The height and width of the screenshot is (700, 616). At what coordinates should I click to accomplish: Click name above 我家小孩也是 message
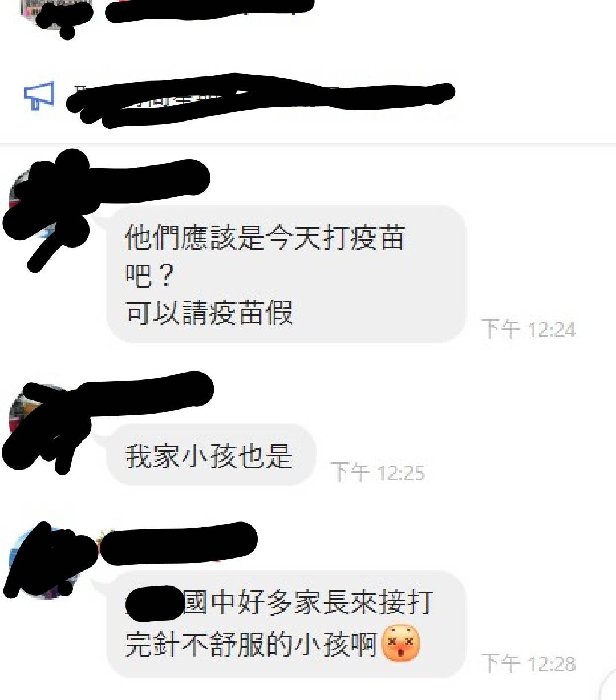(x=143, y=390)
